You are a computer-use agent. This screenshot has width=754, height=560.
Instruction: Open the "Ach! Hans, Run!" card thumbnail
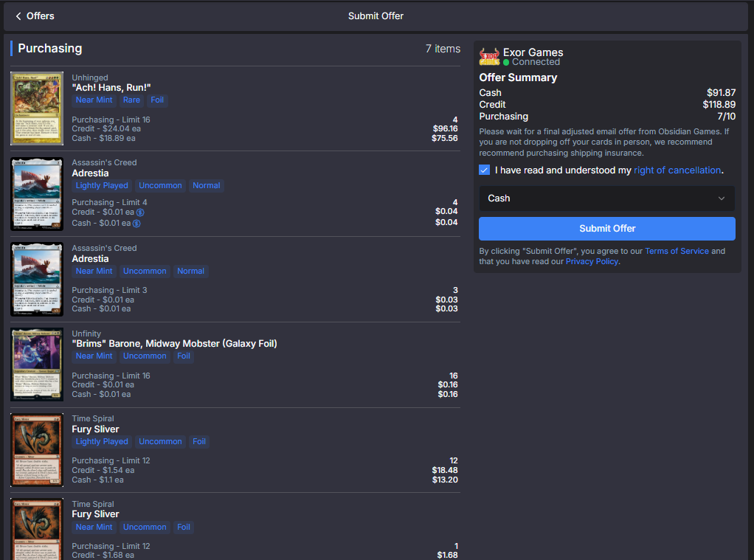37,108
